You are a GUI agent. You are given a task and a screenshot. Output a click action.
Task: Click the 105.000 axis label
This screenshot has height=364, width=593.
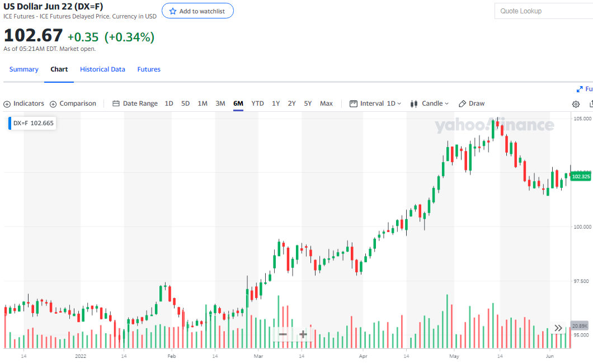[582, 119]
